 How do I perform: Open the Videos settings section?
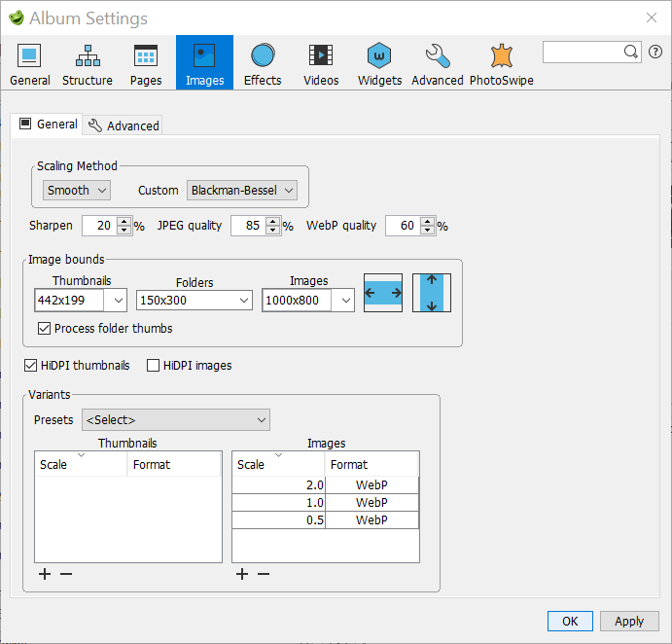[x=321, y=64]
